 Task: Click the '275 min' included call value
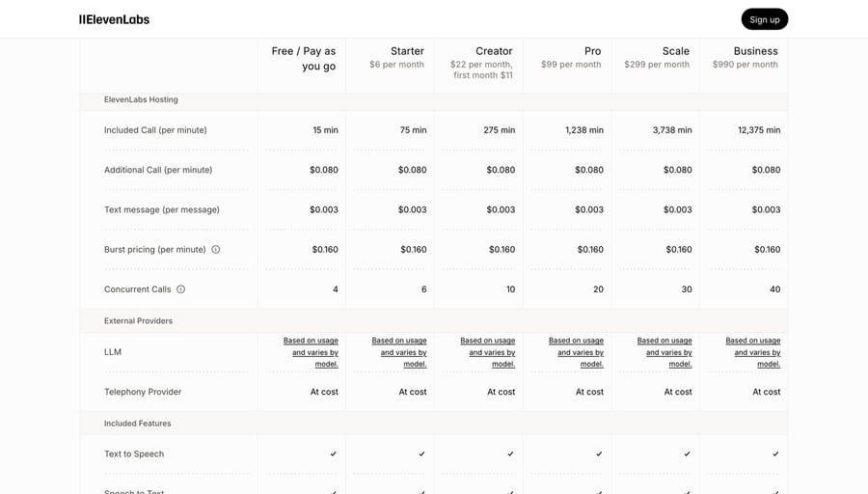point(500,130)
